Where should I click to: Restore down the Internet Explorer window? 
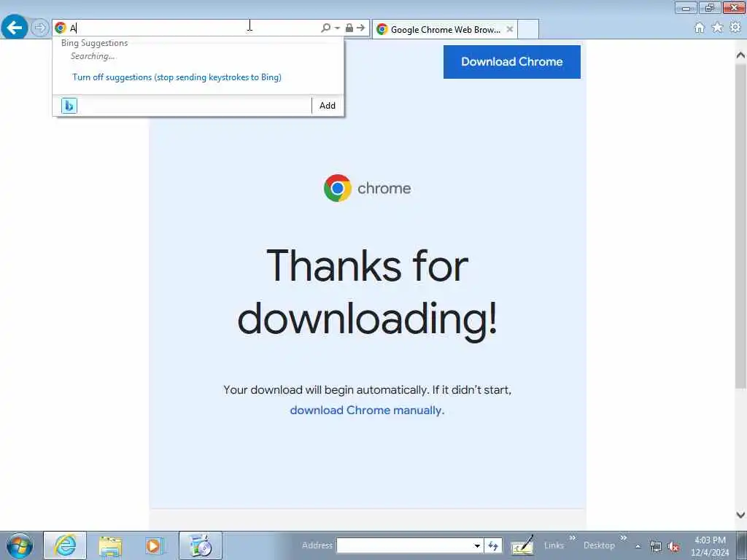pos(710,7)
